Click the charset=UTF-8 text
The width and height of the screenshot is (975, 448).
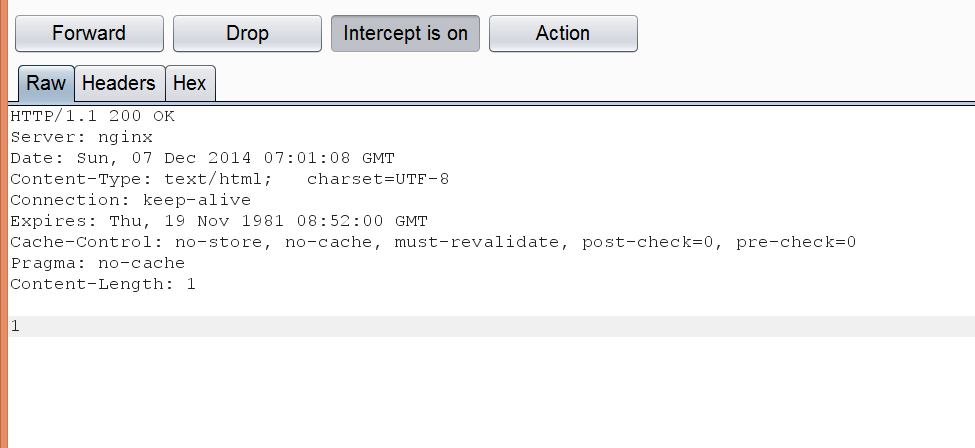[x=378, y=179]
